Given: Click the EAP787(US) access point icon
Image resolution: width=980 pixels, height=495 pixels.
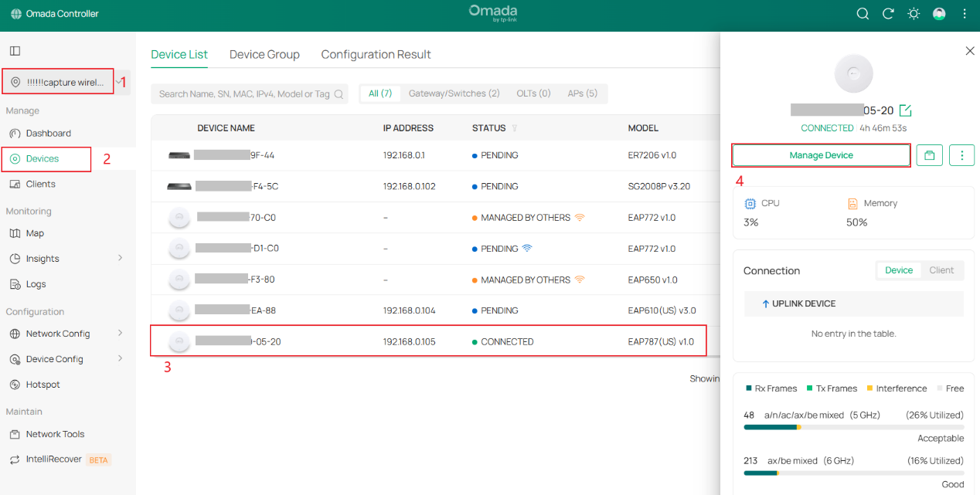Looking at the screenshot, I should coord(179,341).
